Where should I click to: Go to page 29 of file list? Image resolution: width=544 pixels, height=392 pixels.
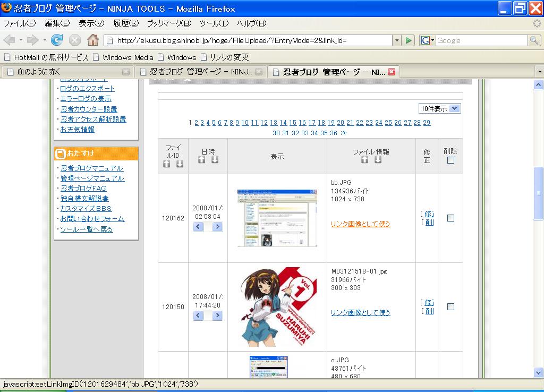click(x=427, y=123)
